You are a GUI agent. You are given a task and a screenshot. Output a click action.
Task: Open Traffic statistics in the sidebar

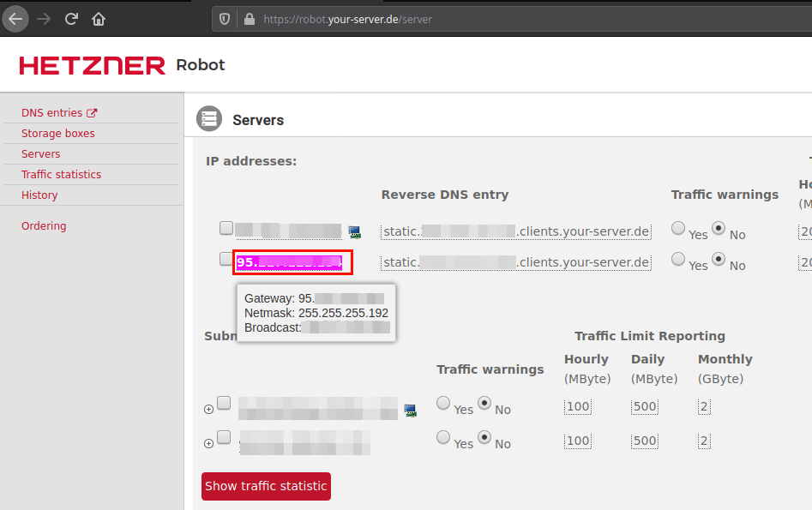click(x=61, y=175)
